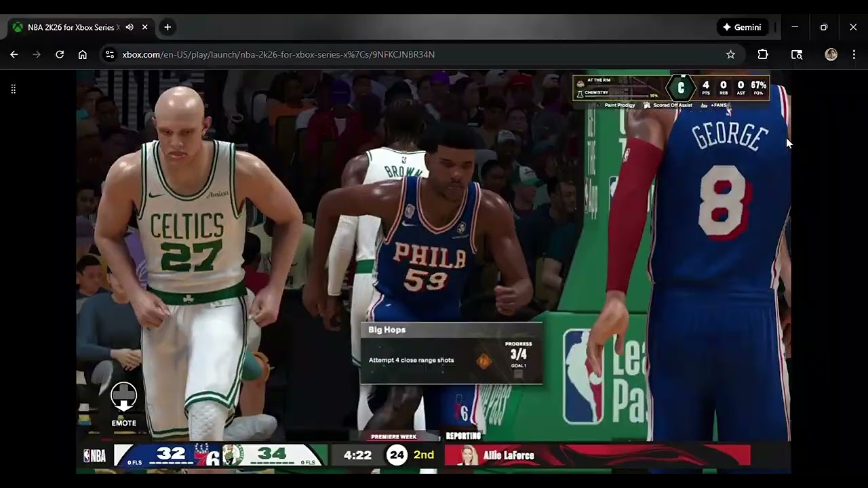Open a new browser tab
Screen dimensions: 868x488
click(167, 27)
